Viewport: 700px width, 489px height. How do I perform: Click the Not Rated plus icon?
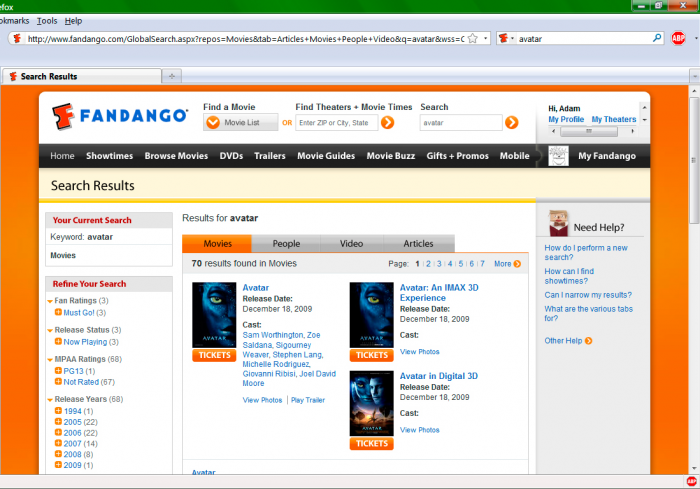point(58,382)
